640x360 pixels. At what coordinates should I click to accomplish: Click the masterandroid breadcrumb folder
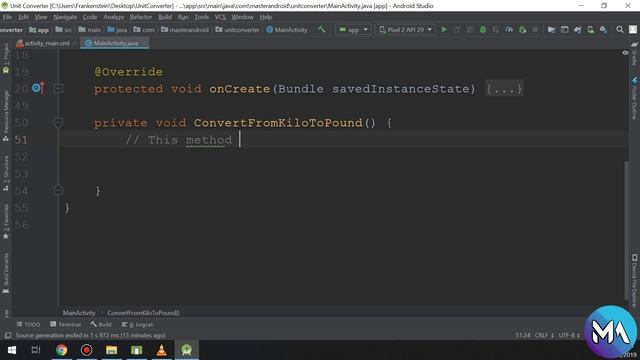[x=184, y=30]
